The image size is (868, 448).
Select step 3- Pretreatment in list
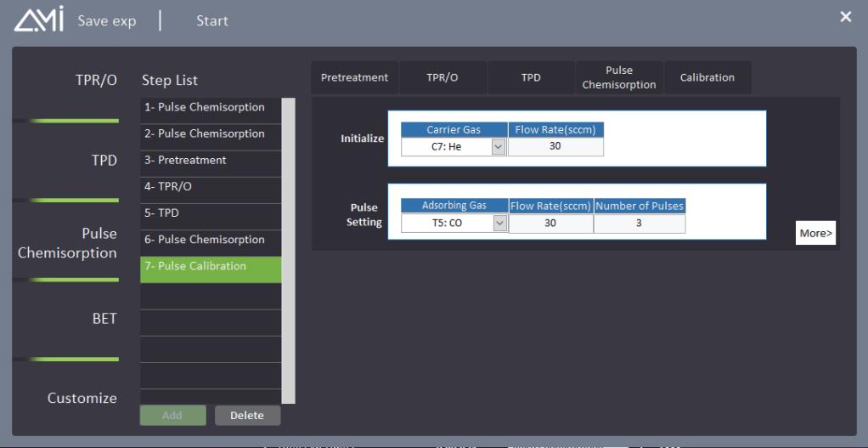click(x=210, y=161)
